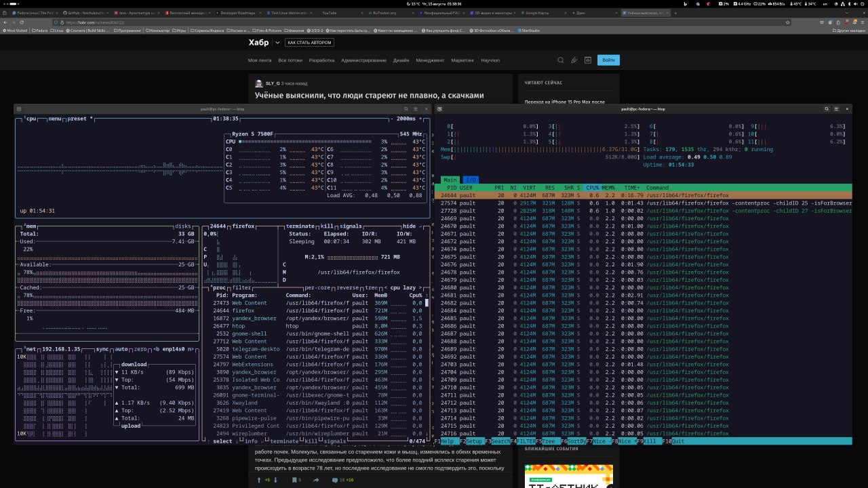Image resolution: width=868 pixels, height=488 pixels.
Task: Click the КАК СТАТЬ АВТОРОМ button
Action: pos(309,43)
